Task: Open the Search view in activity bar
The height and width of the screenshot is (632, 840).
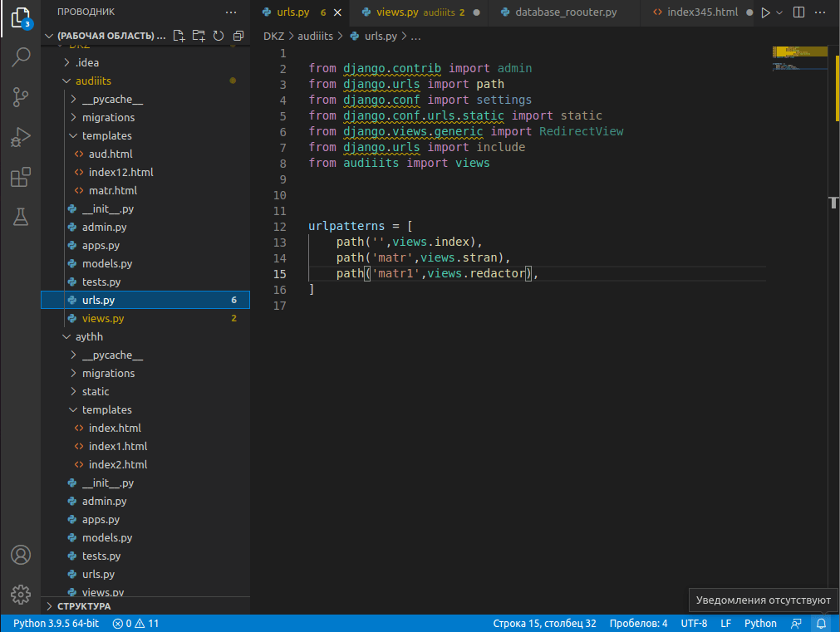Action: 21,56
